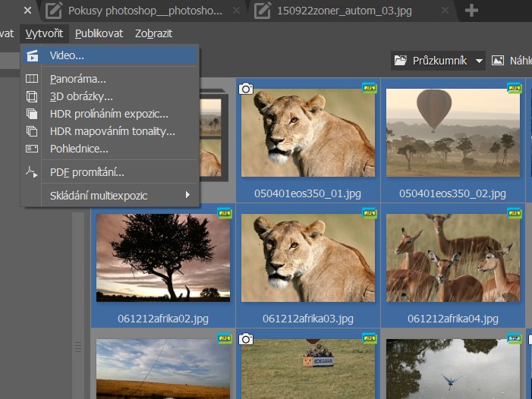Screen dimensions: 532x399
Task: Click the Pohlednice postcard icon
Action: point(32,149)
